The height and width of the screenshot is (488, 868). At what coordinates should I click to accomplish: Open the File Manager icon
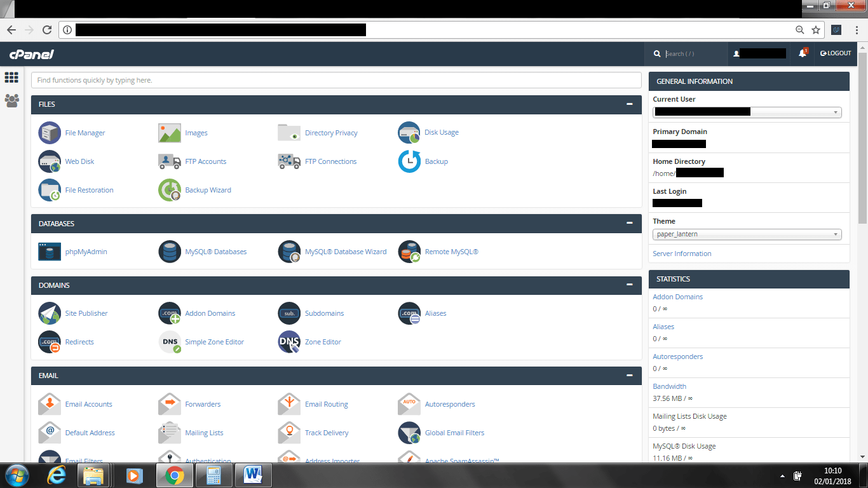click(50, 133)
